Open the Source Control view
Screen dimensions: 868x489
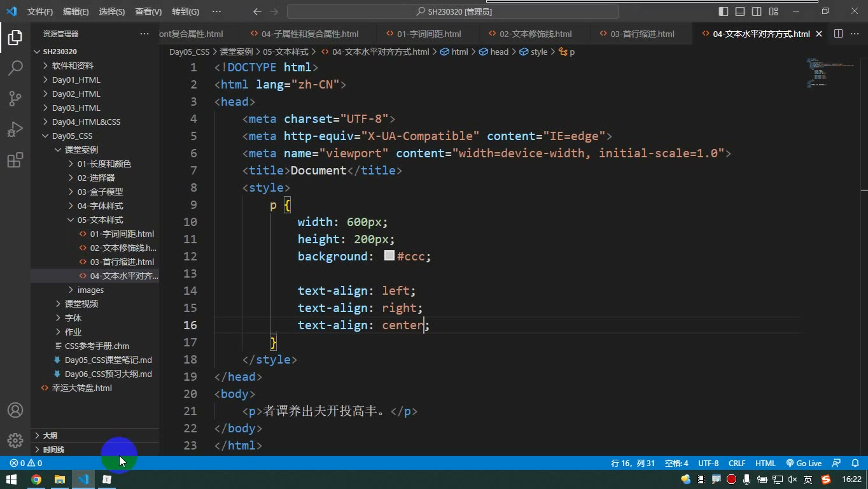(15, 98)
